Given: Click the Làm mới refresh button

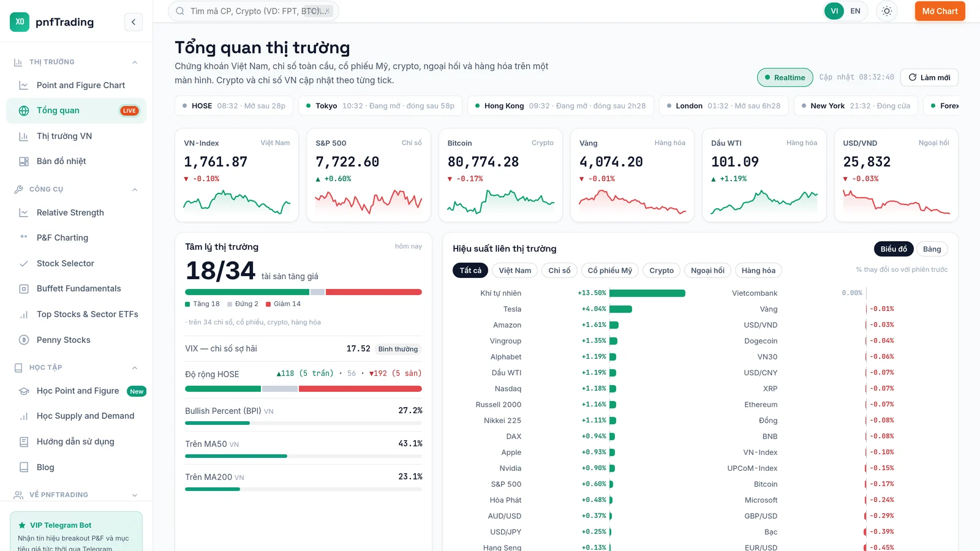Looking at the screenshot, I should (x=929, y=78).
